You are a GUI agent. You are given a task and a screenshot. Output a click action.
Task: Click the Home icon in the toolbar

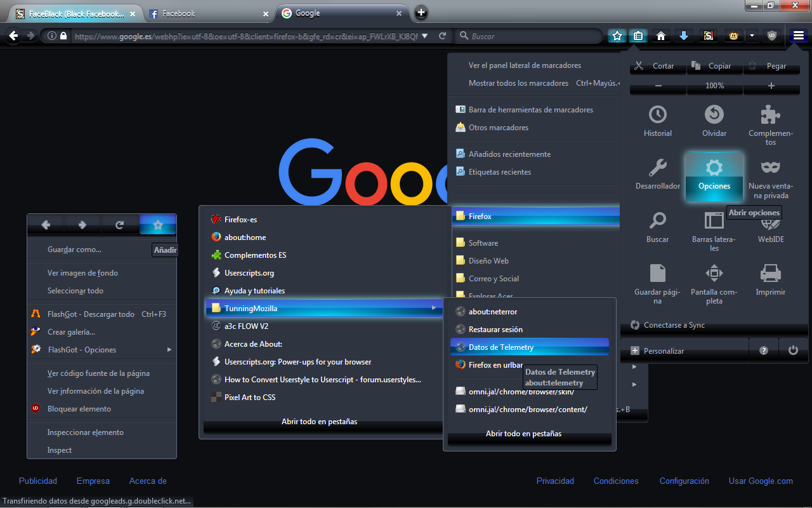pyautogui.click(x=660, y=36)
